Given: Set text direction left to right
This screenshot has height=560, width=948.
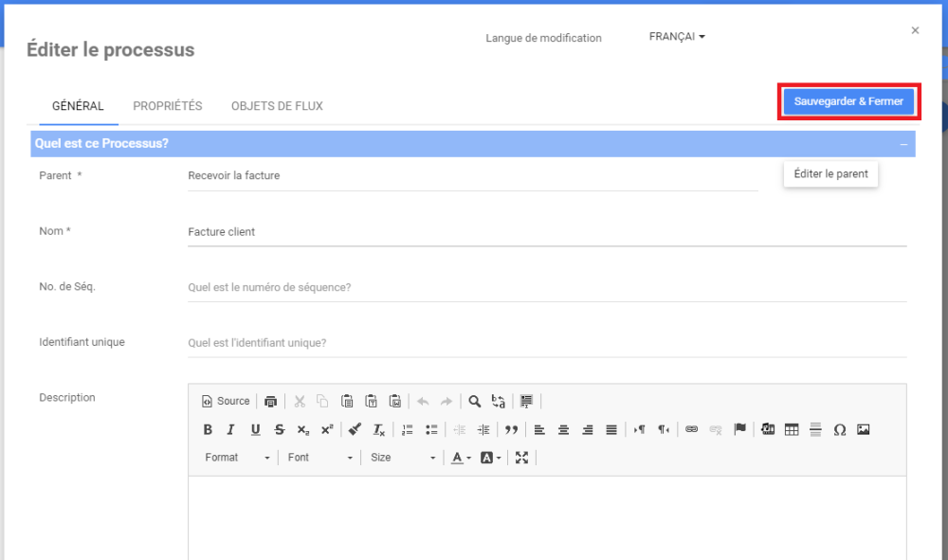Looking at the screenshot, I should pyautogui.click(x=640, y=429).
